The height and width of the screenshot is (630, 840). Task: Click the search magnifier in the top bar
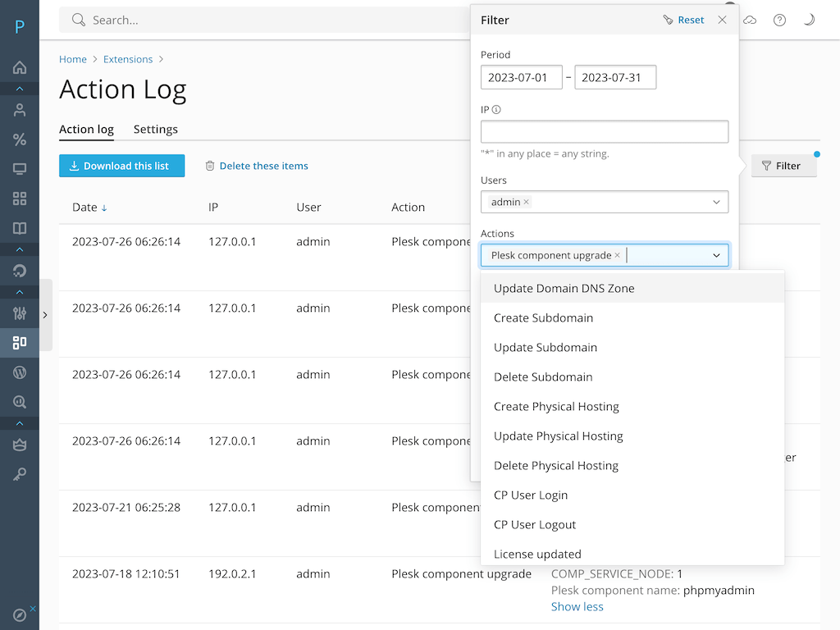pyautogui.click(x=78, y=19)
